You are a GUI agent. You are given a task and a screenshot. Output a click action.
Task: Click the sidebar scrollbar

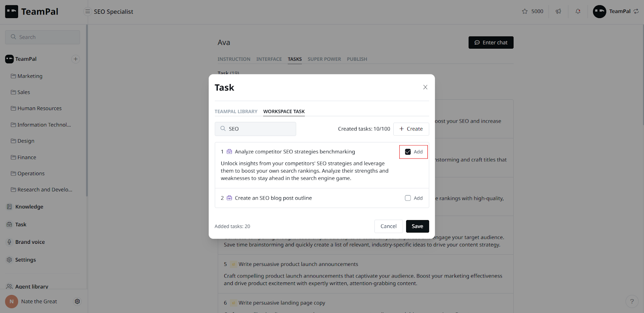(x=87, y=111)
